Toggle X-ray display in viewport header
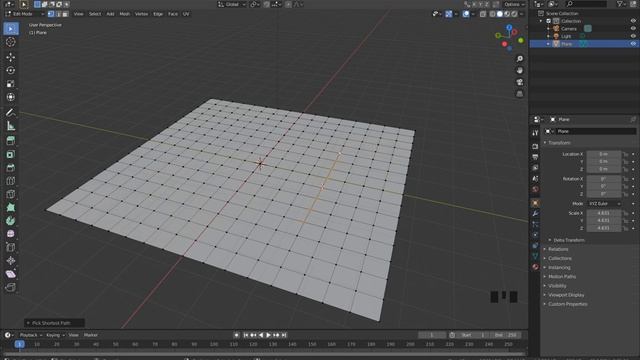Image resolution: width=640 pixels, height=360 pixels. [x=483, y=14]
